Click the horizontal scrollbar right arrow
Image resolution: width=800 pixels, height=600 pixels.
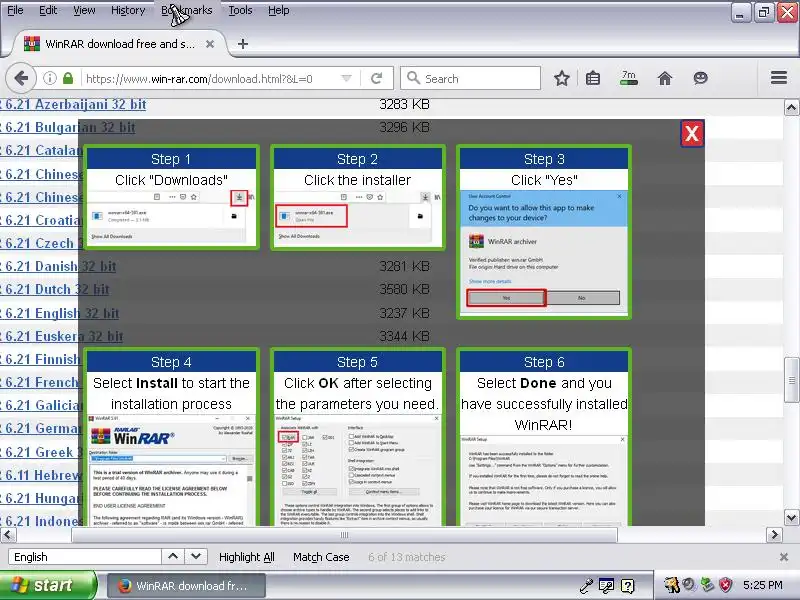click(774, 535)
